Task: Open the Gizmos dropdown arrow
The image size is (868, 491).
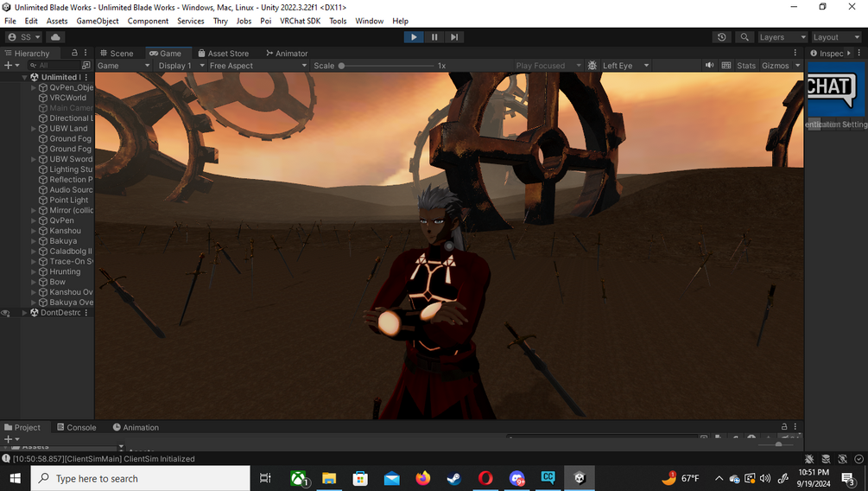Action: coord(798,66)
